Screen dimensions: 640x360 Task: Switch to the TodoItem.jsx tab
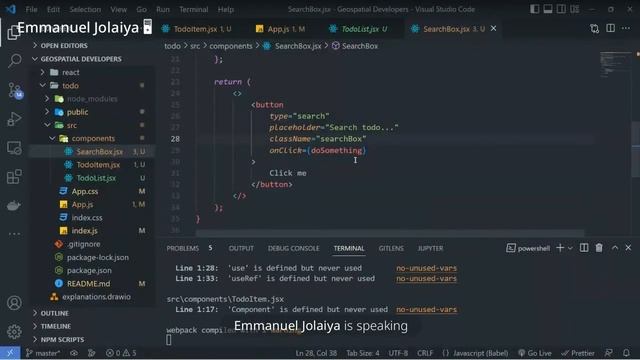coord(197,29)
